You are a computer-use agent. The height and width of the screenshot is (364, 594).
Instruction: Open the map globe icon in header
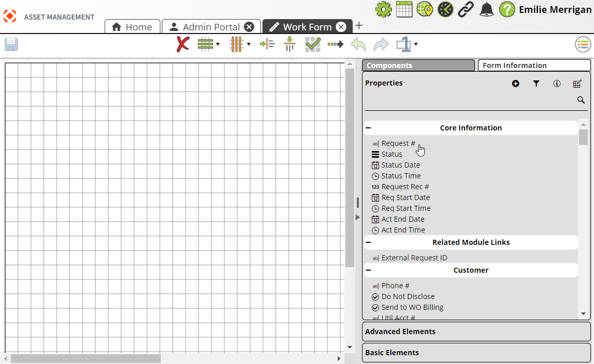point(424,9)
